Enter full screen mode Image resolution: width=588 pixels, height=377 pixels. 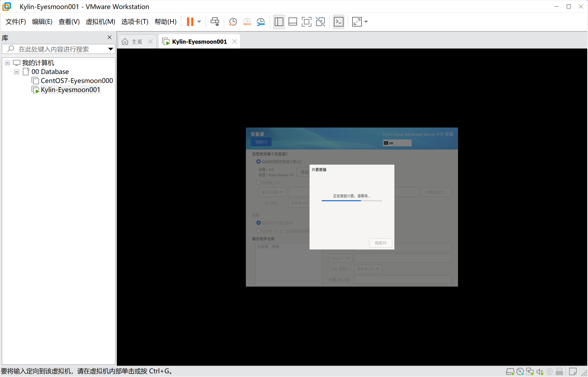(306, 22)
